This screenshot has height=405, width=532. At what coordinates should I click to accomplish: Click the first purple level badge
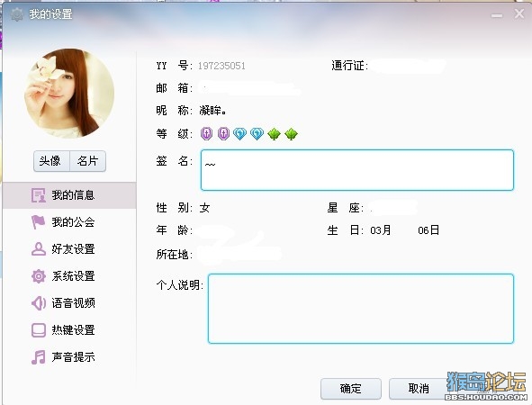207,134
